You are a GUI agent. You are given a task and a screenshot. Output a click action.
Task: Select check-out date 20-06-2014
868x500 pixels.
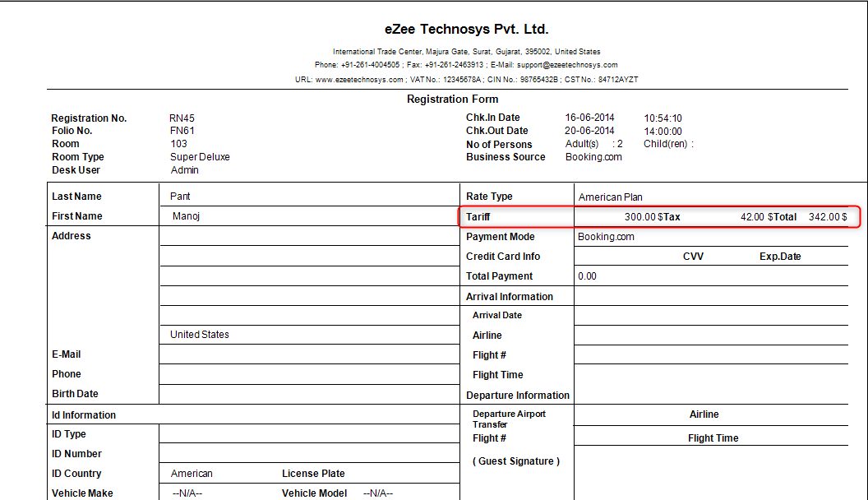589,131
